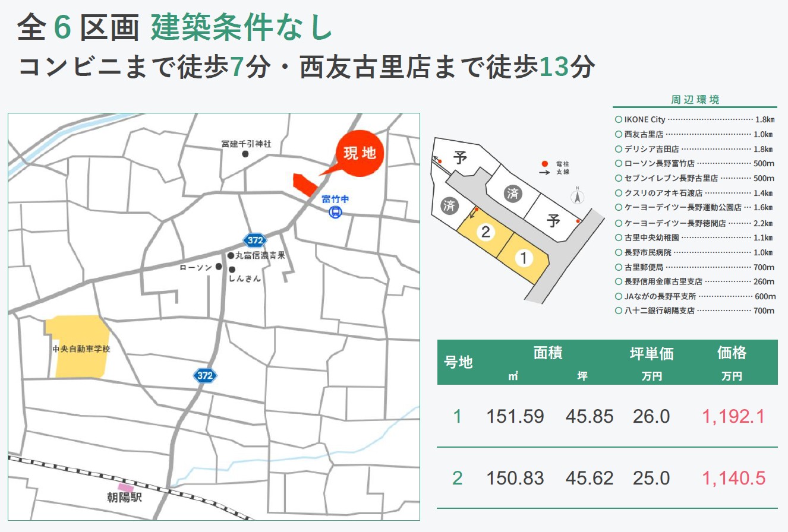This screenshot has height=532, width=788.
Task: Click the 支線 arrow legend symbol
Action: [x=544, y=172]
